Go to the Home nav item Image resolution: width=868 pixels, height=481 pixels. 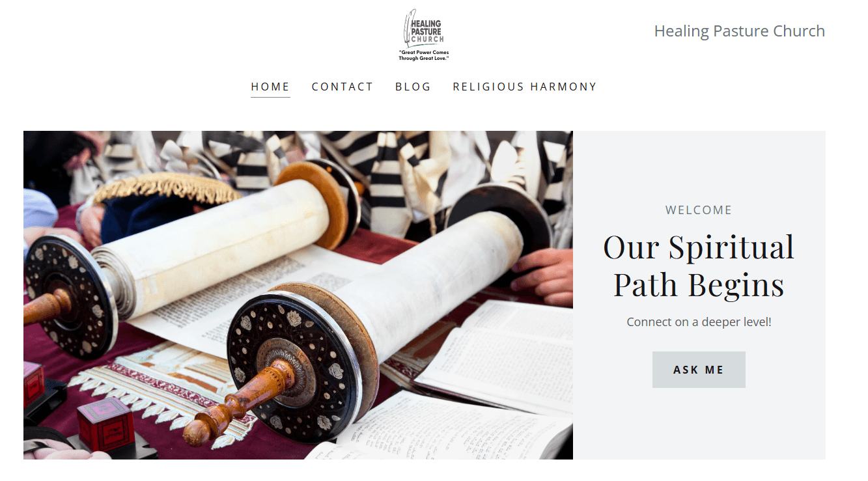pos(270,87)
